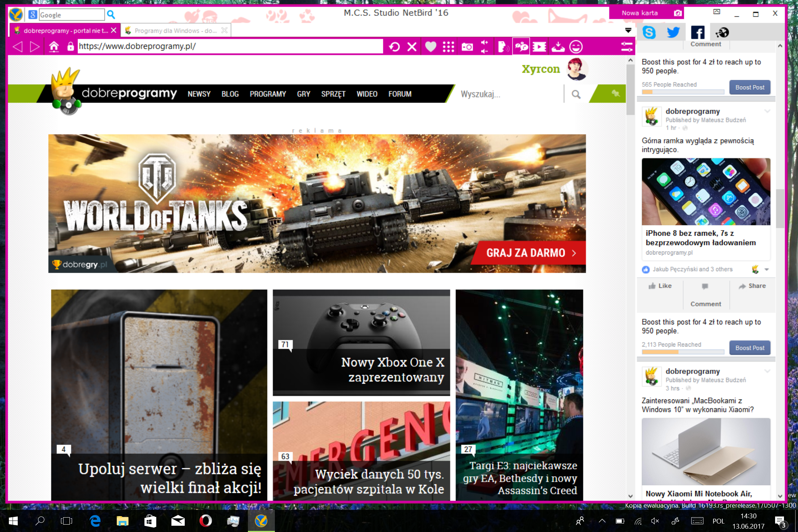This screenshot has width=798, height=532.
Task: Collapse the dobreprogramy post via its chevron
Action: coord(768,111)
